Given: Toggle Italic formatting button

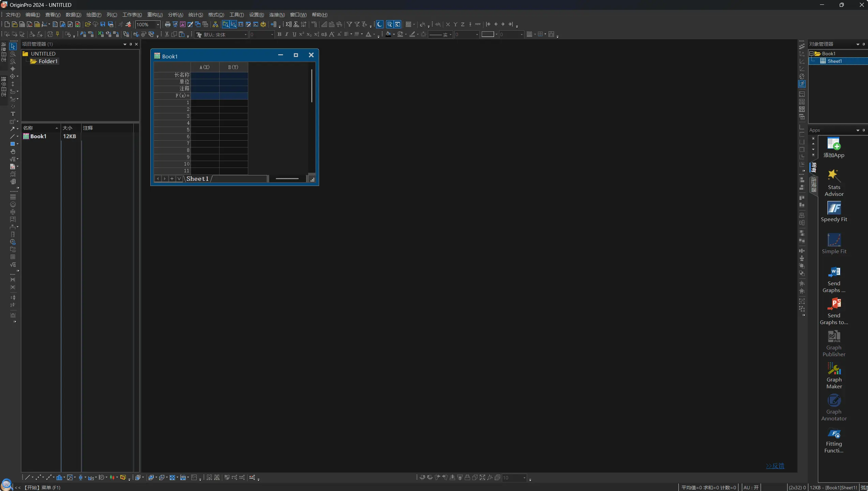Looking at the screenshot, I should tap(287, 34).
